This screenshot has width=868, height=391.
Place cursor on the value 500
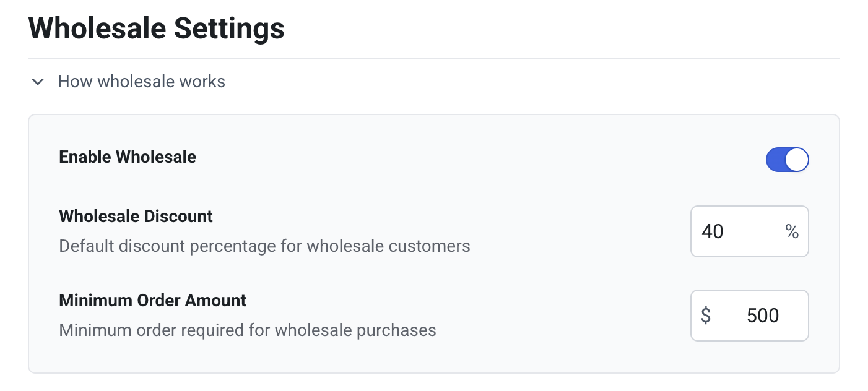click(x=763, y=316)
